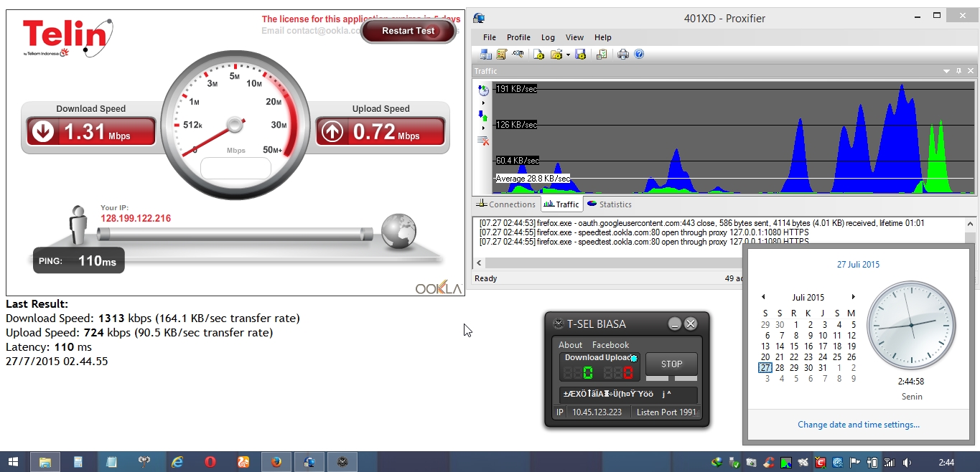Image resolution: width=980 pixels, height=472 pixels.
Task: Click the Upload Speed 0.72 Mbps display
Action: pyautogui.click(x=381, y=132)
